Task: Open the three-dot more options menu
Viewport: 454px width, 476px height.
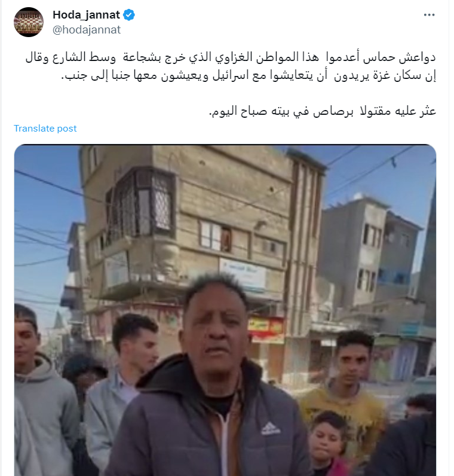Action: click(429, 15)
